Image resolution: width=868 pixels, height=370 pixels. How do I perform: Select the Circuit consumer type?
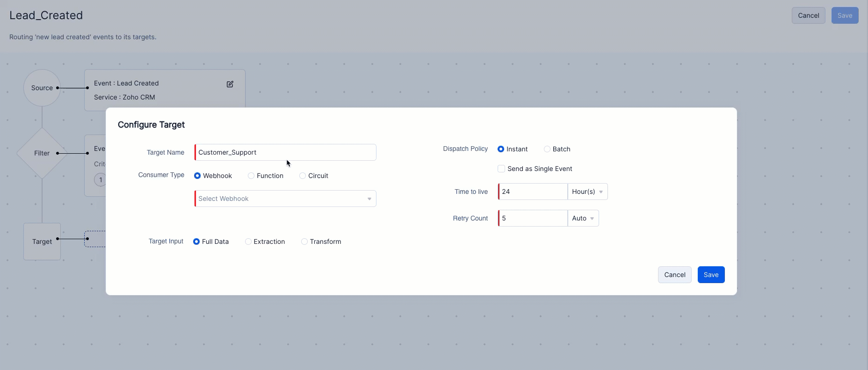pos(303,176)
